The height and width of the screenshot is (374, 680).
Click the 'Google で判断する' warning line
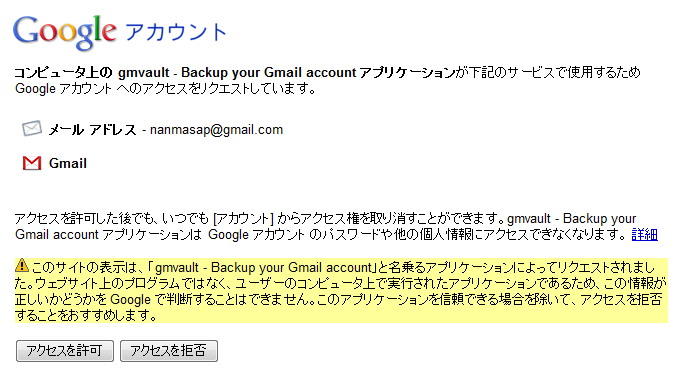coord(339,299)
